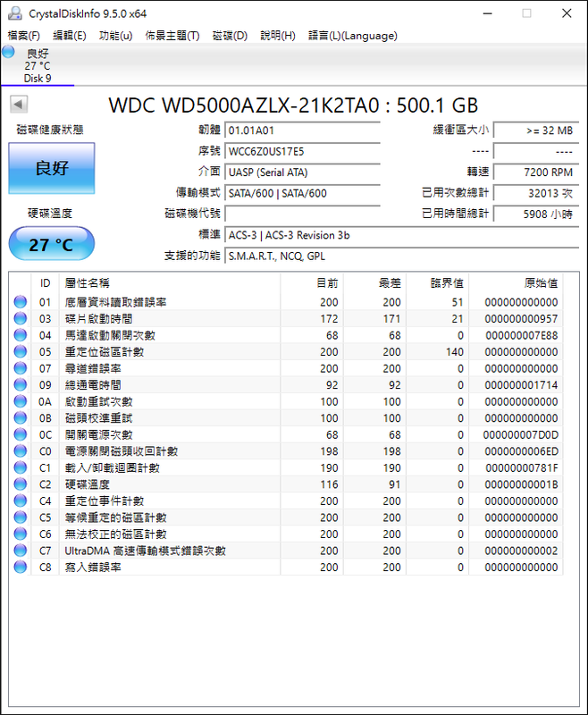Close the CrystalDiskInfo window
This screenshot has height=715, width=588.
tap(567, 13)
